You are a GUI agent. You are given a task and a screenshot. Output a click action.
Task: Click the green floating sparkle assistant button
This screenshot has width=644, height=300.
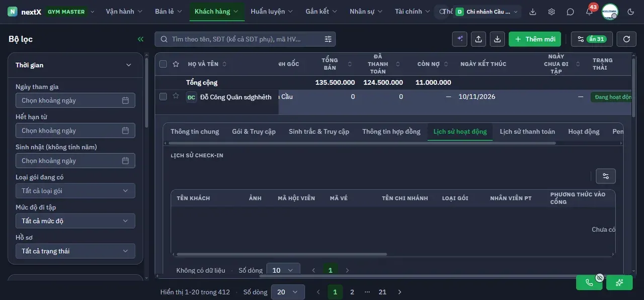619,282
